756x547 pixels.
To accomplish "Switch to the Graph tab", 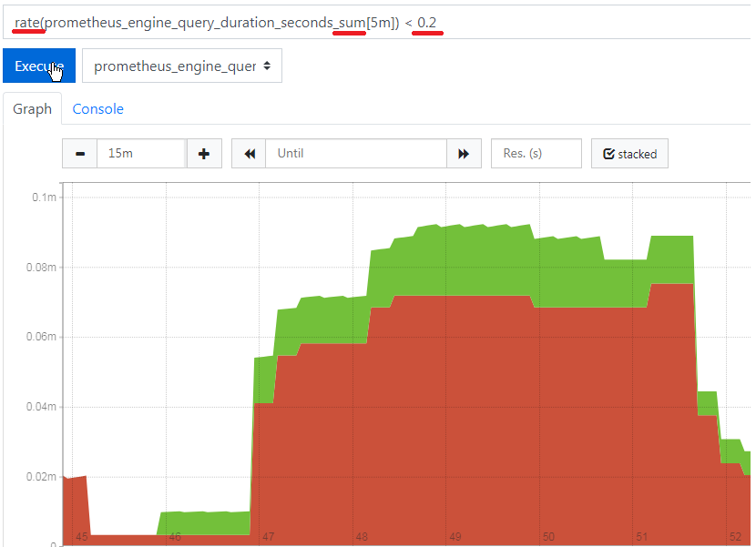I will (x=32, y=109).
